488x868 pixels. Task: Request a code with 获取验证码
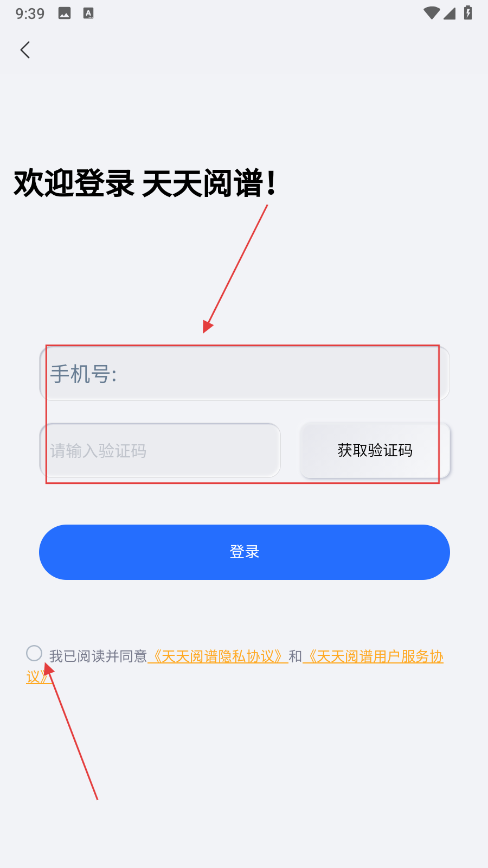[375, 450]
